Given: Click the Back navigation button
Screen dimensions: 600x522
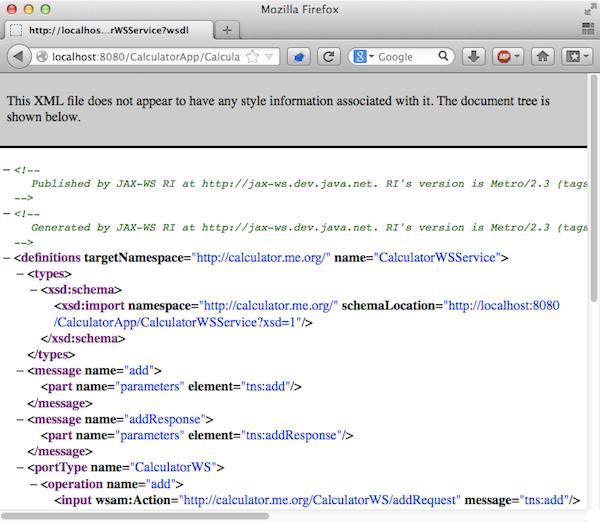Looking at the screenshot, I should [19, 57].
